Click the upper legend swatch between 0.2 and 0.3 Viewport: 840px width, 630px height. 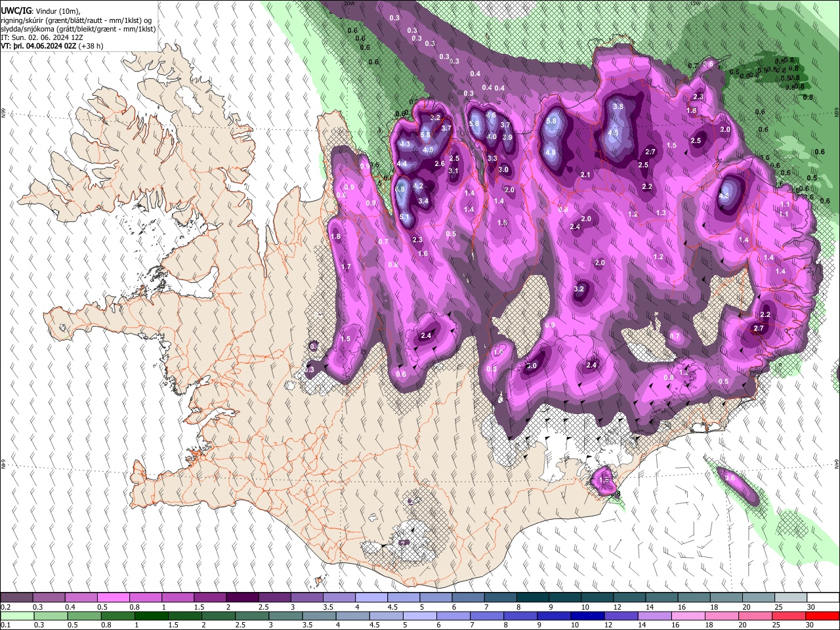16,598
